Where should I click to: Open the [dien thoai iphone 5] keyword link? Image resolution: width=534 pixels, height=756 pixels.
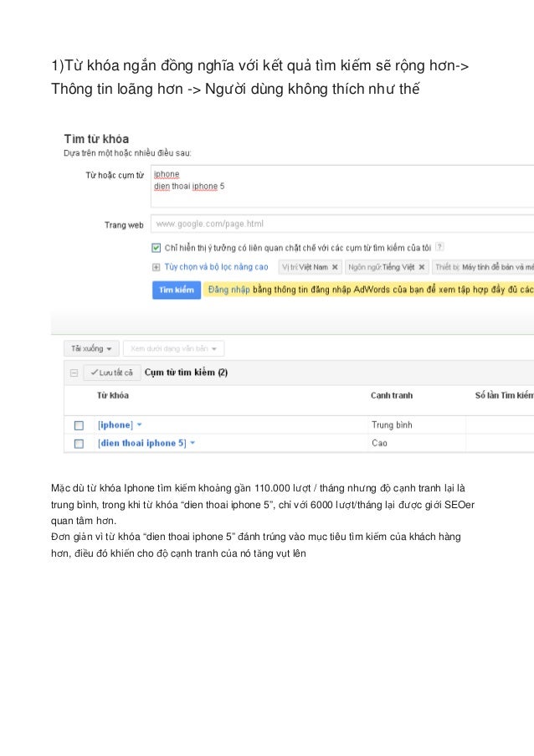click(141, 443)
